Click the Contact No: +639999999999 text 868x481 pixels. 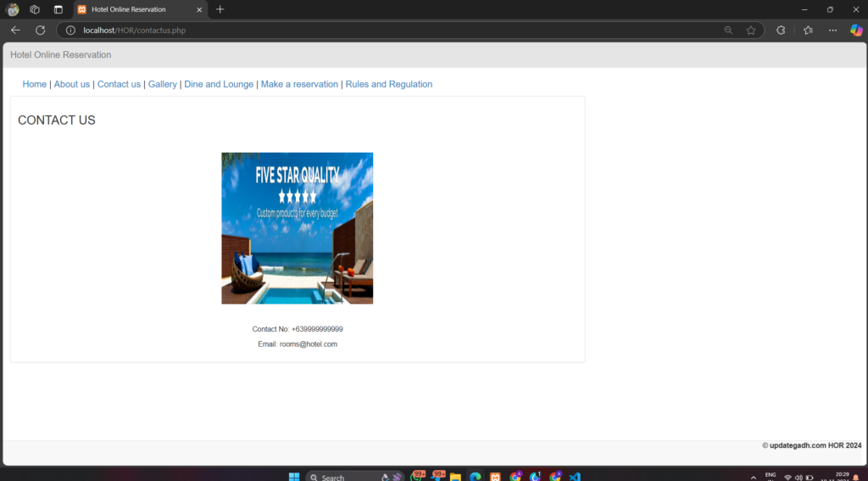(298, 329)
